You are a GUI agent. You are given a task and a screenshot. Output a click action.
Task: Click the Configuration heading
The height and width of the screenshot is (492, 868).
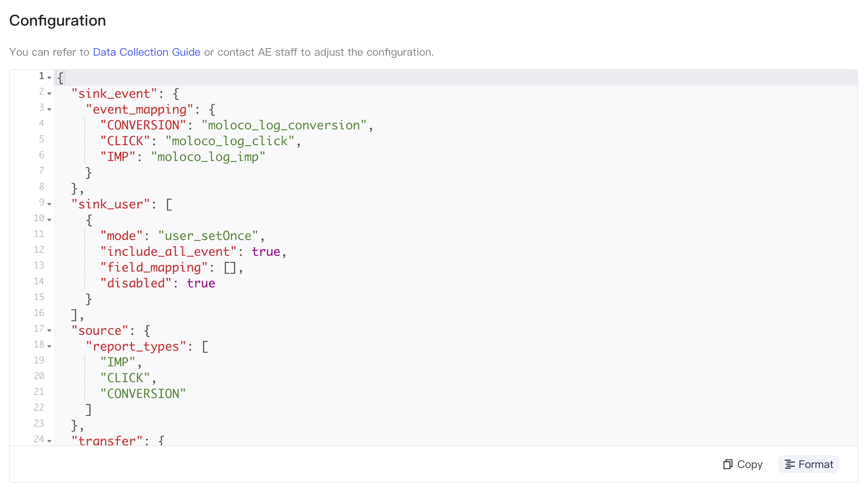(58, 20)
